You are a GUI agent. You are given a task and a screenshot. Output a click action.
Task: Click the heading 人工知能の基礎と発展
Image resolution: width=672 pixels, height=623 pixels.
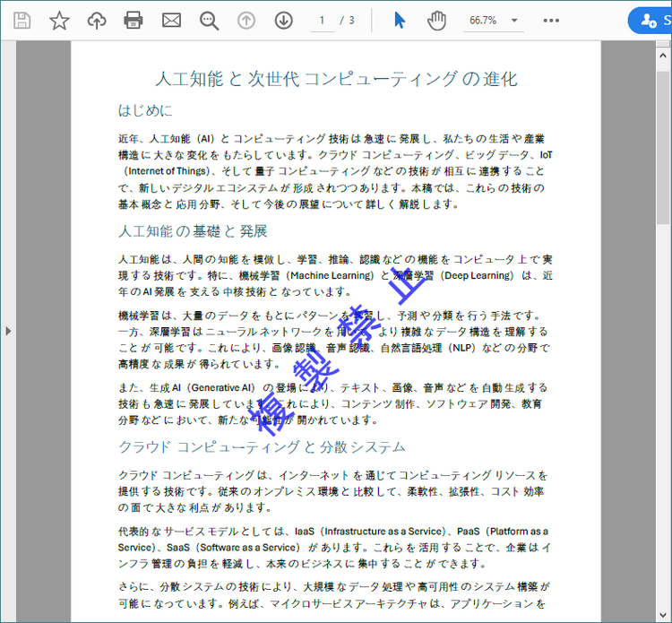point(193,231)
